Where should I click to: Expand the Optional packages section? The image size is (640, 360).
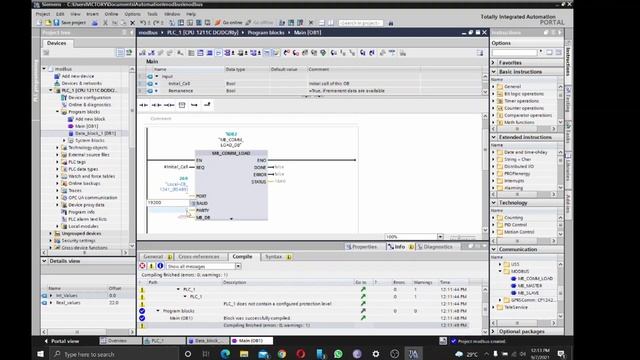tap(494, 331)
